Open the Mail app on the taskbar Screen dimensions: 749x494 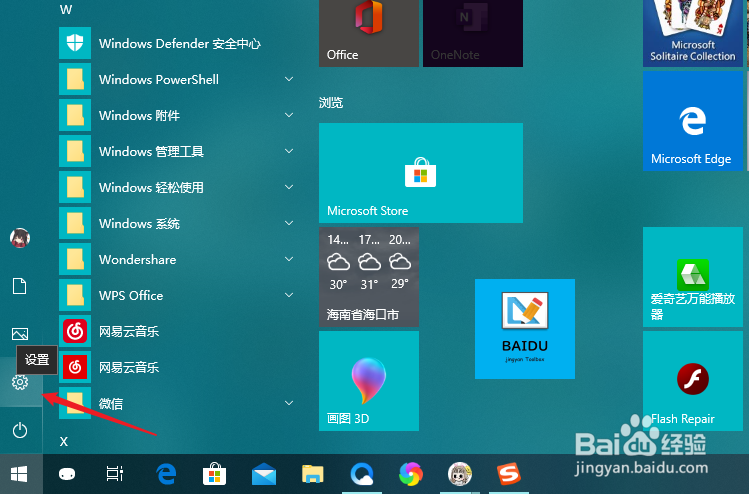(264, 474)
